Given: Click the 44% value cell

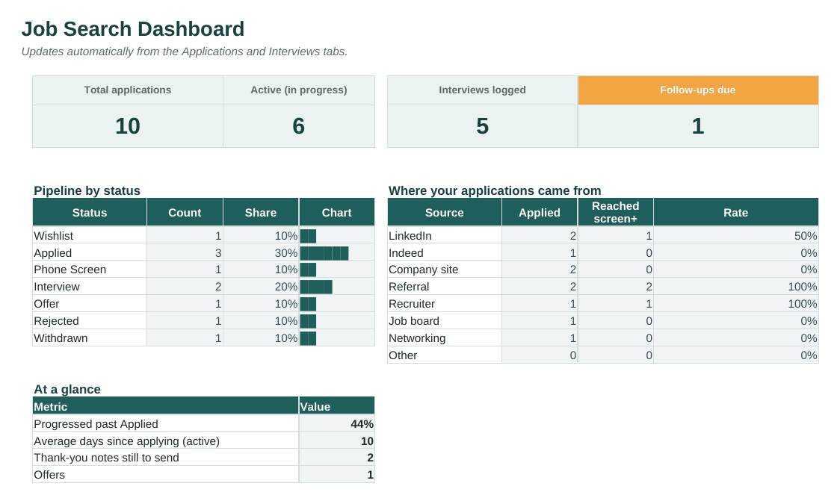Looking at the screenshot, I should click(337, 424).
